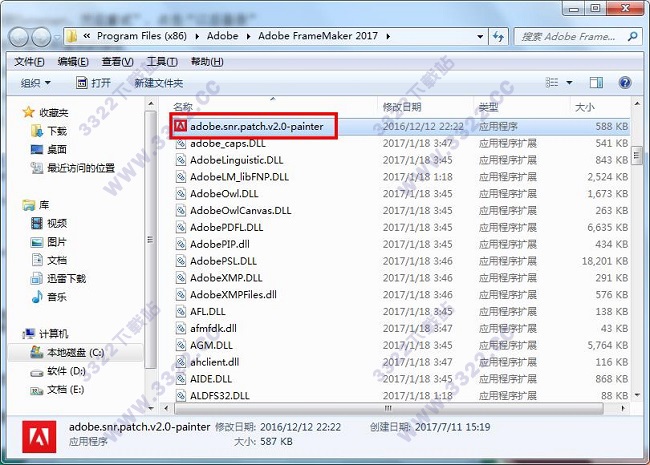Click the breadcrumb overflow chevrons

pyautogui.click(x=87, y=36)
